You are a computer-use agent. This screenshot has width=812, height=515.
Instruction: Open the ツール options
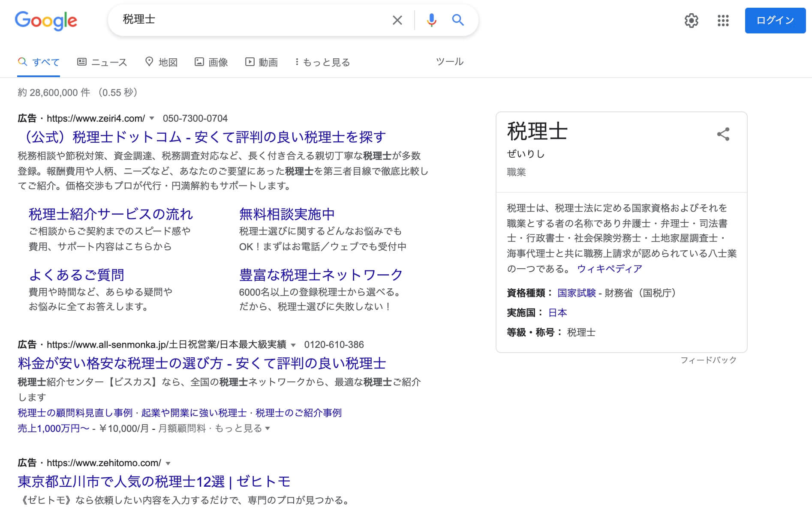(x=450, y=62)
